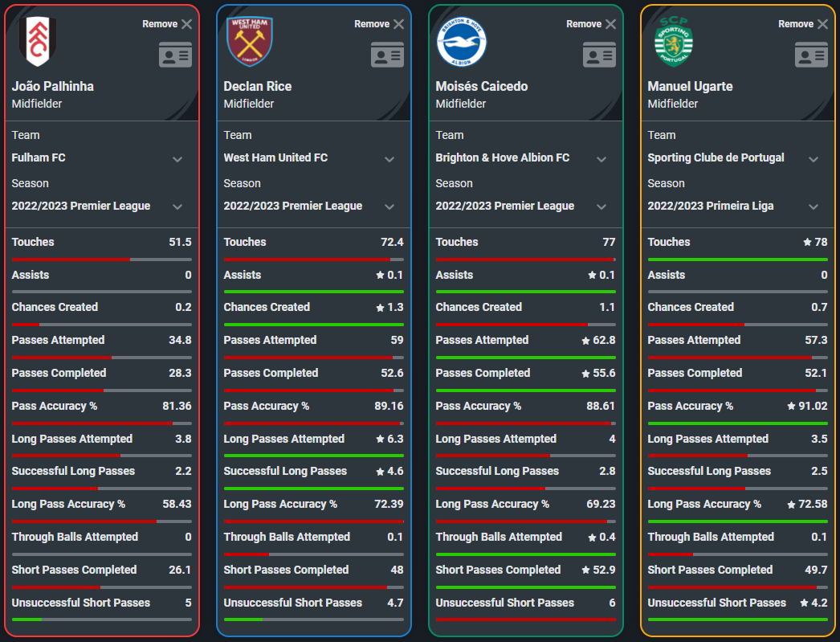Open Declan Rice's season dropdown
840x642 pixels.
389,207
